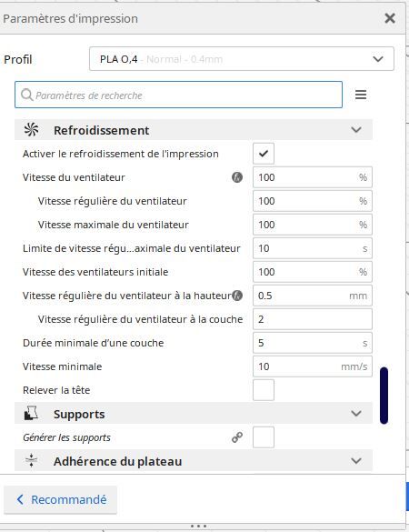The height and width of the screenshot is (532, 409).
Task: Enable the Relever la tête checkbox
Action: 264,390
